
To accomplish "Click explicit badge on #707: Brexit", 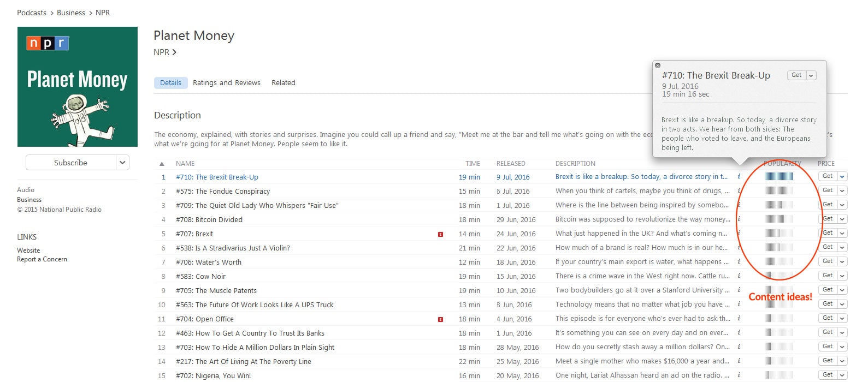I will 440,234.
